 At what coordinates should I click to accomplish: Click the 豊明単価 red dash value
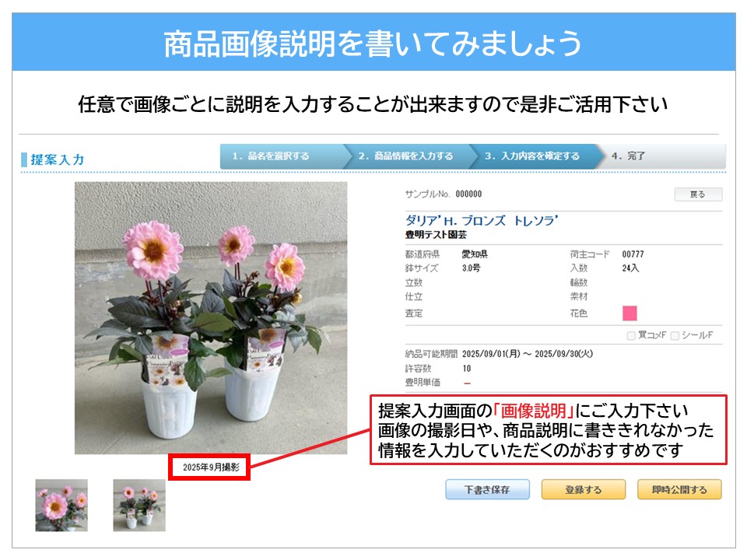(467, 383)
